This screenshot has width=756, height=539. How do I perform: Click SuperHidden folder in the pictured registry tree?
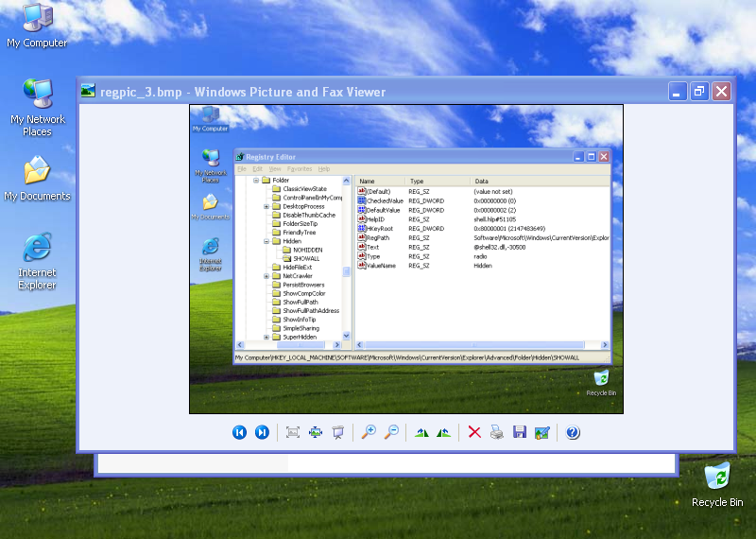click(x=295, y=337)
